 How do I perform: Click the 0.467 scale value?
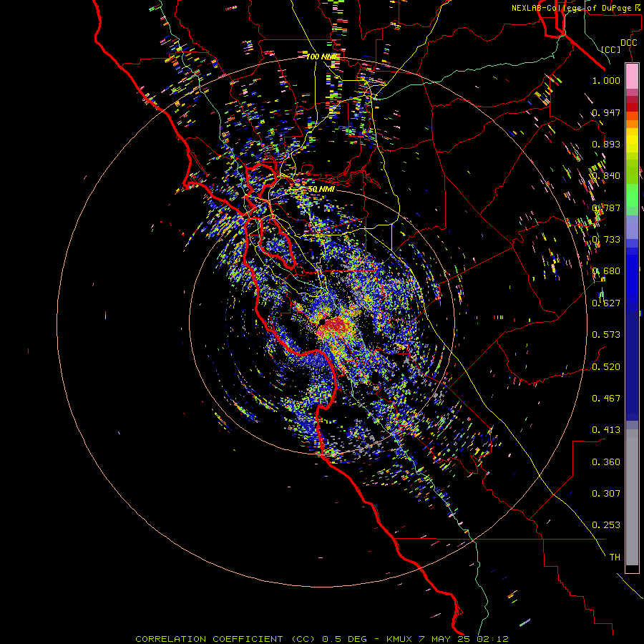(606, 399)
